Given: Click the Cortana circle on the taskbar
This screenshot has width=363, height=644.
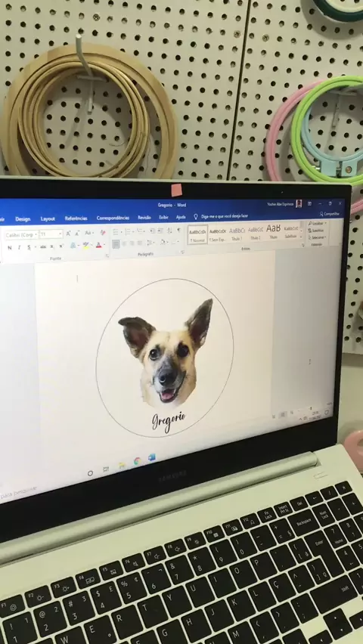Looking at the screenshot, I should [x=90, y=473].
